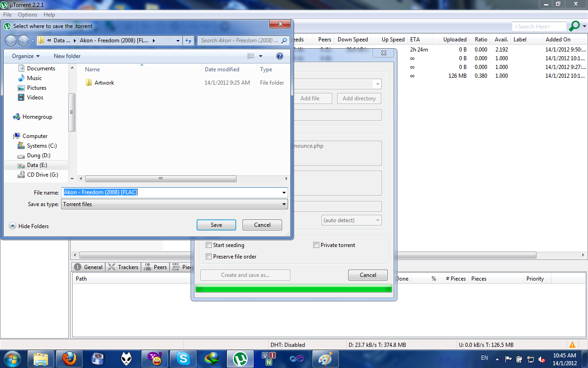
Task: Click the volume icon in system tray
Action: pos(542,359)
